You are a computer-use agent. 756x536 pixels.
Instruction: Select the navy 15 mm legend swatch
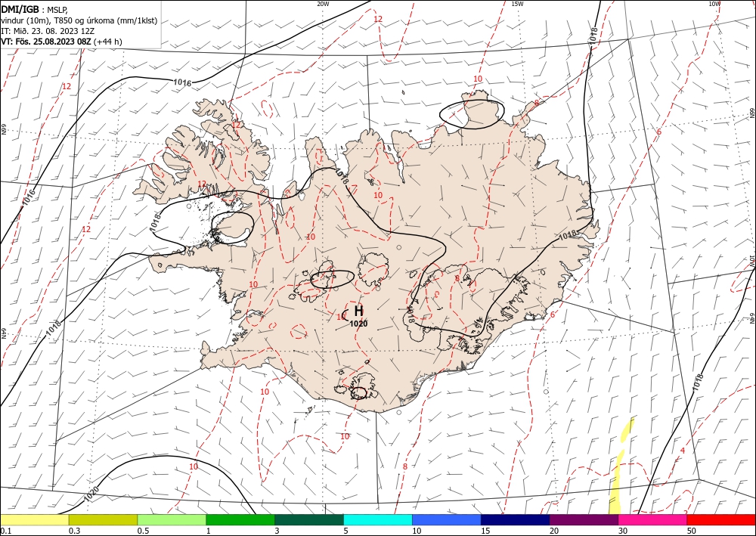(515, 519)
